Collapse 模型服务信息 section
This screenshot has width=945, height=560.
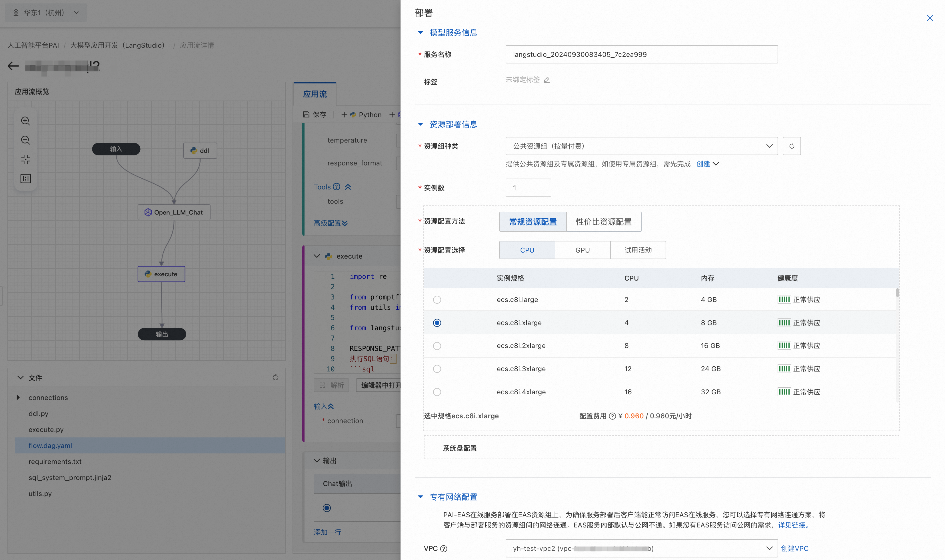[x=420, y=33]
